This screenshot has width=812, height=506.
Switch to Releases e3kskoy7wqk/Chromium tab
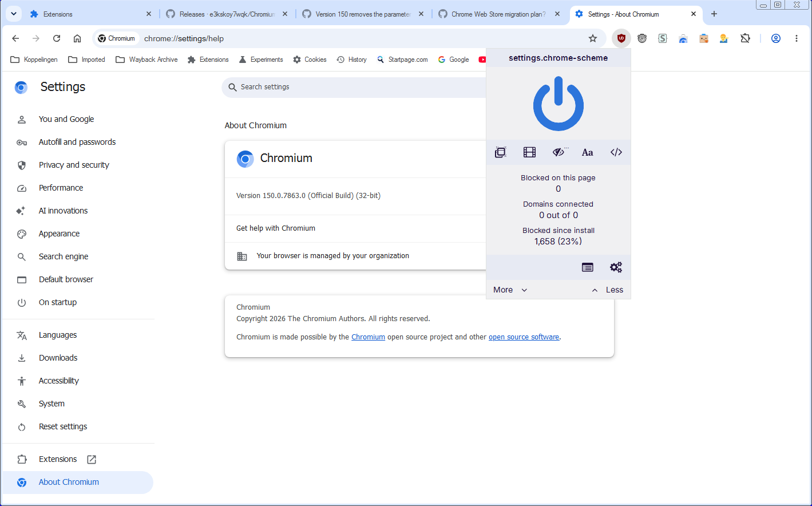pyautogui.click(x=227, y=14)
